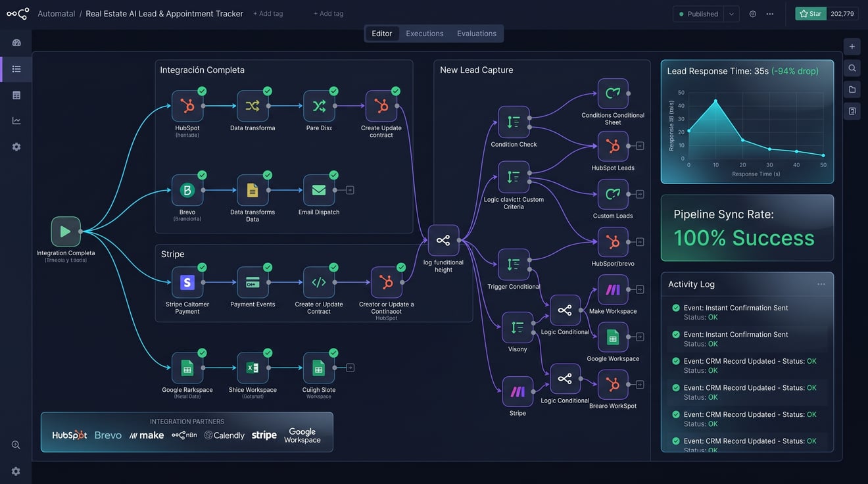Select the Cuilgh Slote node
868x484 pixels.
(x=319, y=368)
